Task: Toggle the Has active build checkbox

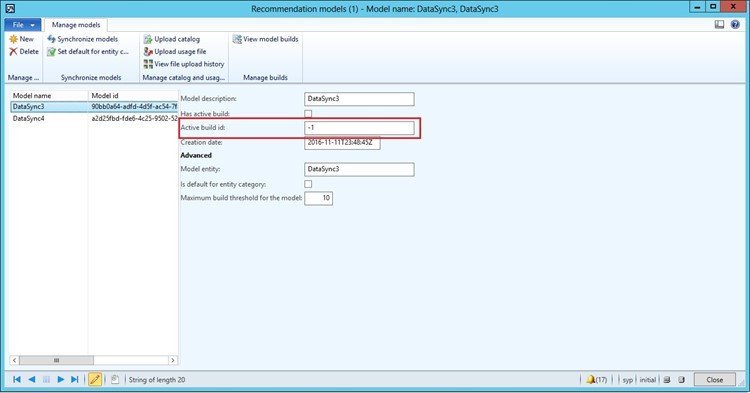Action: (x=308, y=114)
